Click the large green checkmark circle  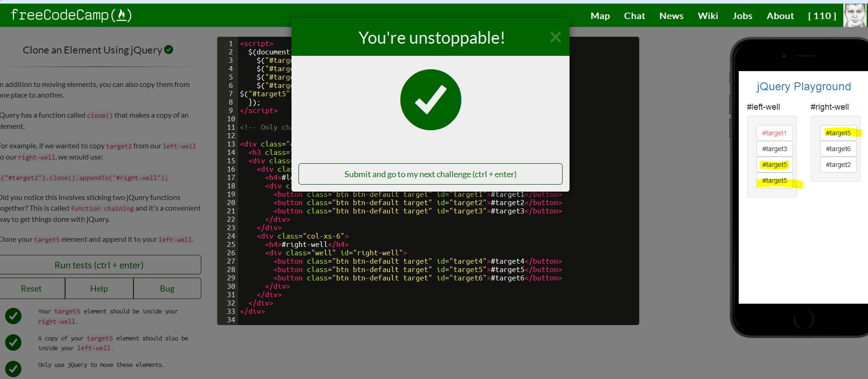[431, 100]
